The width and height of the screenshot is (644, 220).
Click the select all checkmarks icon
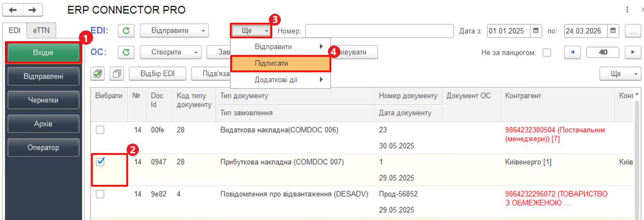(98, 74)
